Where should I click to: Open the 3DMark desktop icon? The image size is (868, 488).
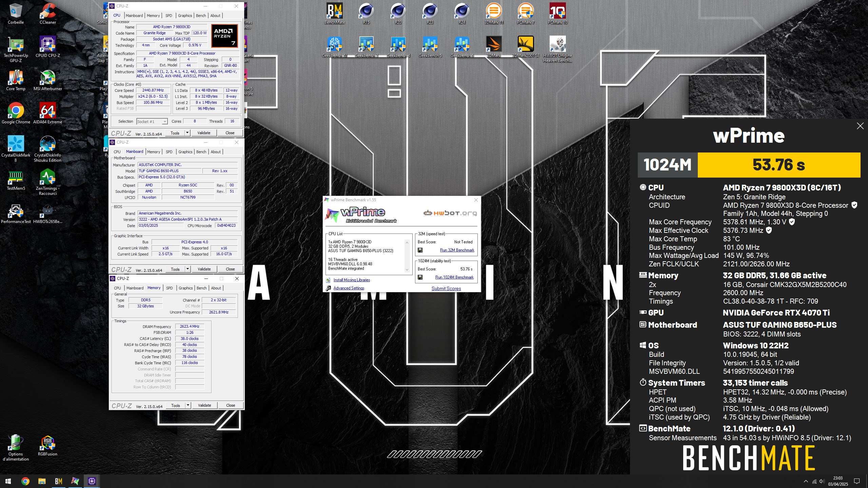494,47
